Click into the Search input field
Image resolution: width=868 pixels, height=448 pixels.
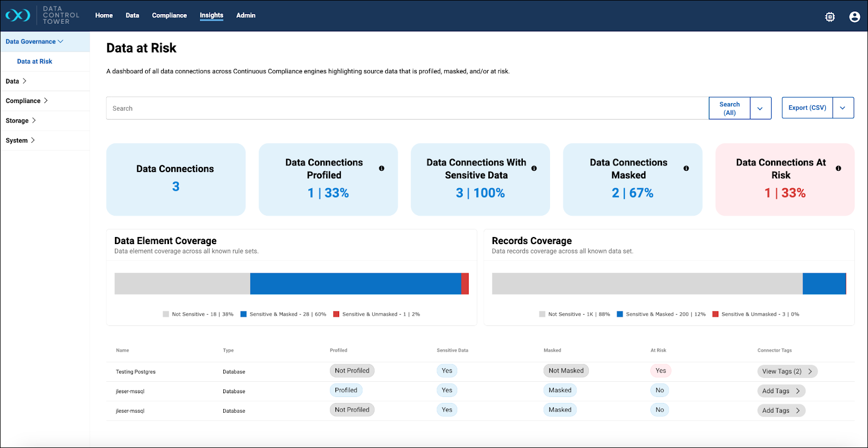(x=406, y=108)
